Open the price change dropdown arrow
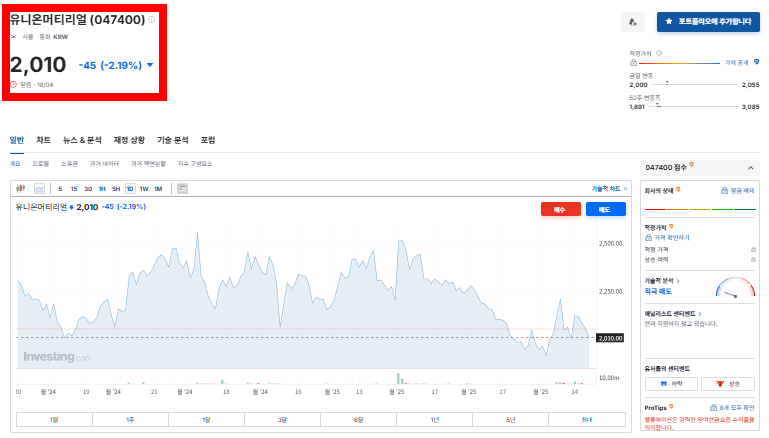Screen dimensions: 769x438 pos(150,65)
